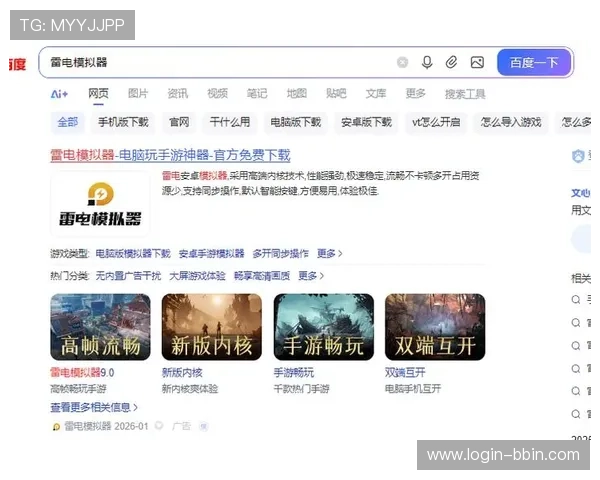
Task: Filter by 手机版下载 chip
Action: pos(123,122)
